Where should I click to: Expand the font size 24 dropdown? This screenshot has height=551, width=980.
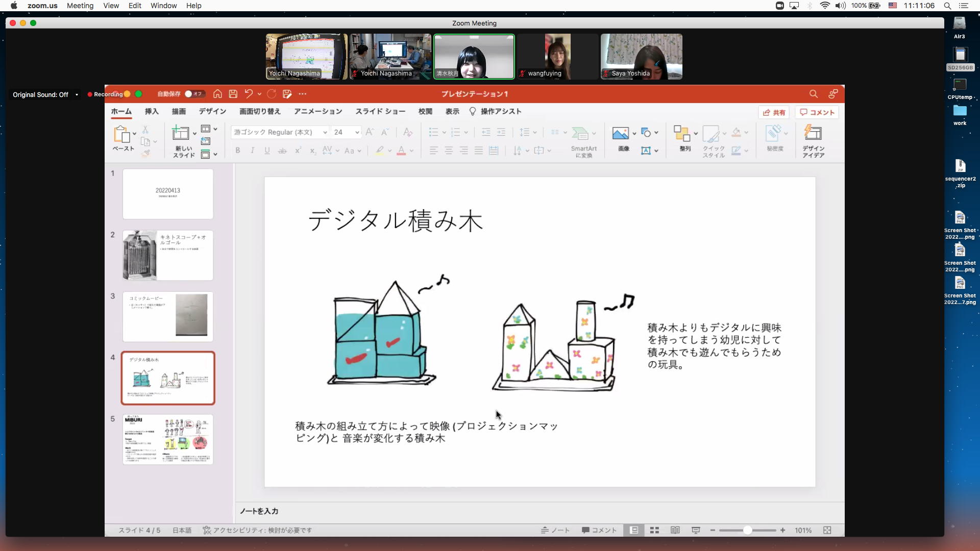[x=357, y=133]
